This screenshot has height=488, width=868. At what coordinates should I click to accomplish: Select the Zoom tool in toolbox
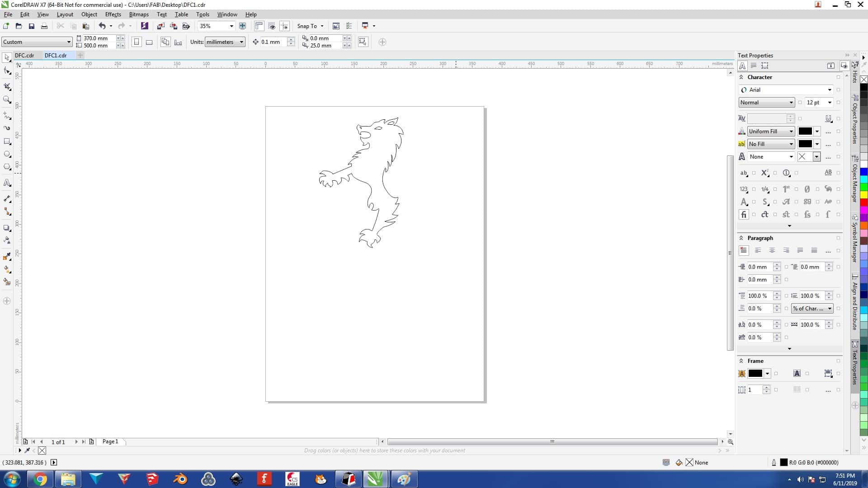(7, 100)
